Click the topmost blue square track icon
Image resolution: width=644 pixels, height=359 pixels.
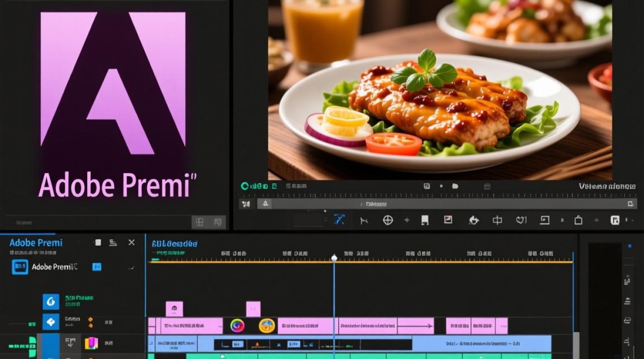click(51, 302)
